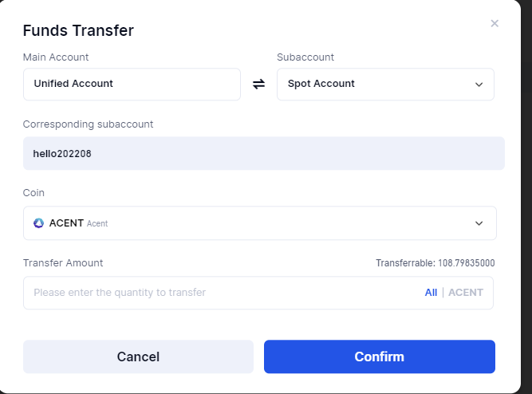The image size is (532, 394).
Task: Swap transfer direction with the arrows icon
Action: 258,84
